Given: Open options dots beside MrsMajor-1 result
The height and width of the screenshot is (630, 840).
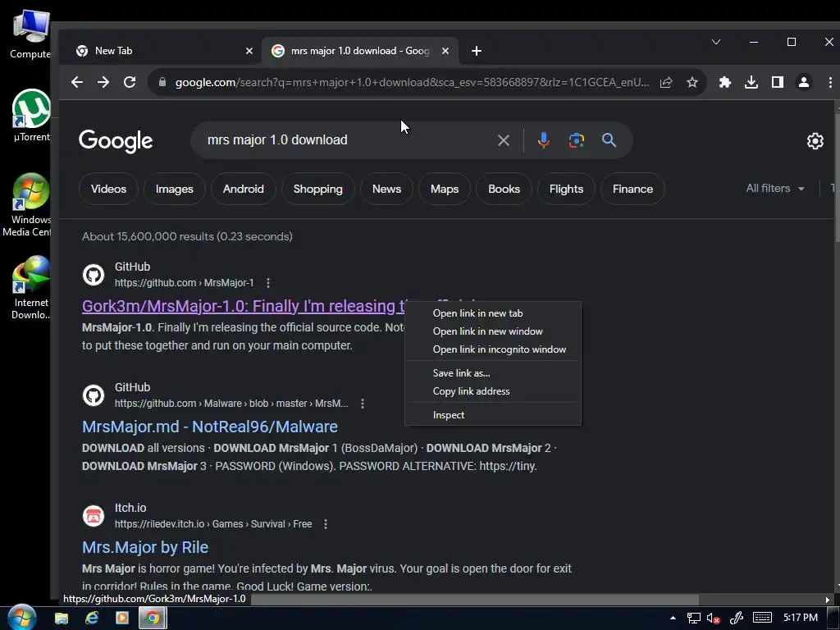Looking at the screenshot, I should (x=268, y=283).
